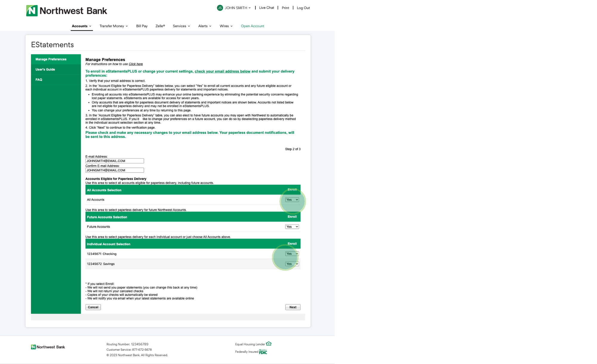
Task: Follow the Click here instructions link
Action: click(136, 64)
